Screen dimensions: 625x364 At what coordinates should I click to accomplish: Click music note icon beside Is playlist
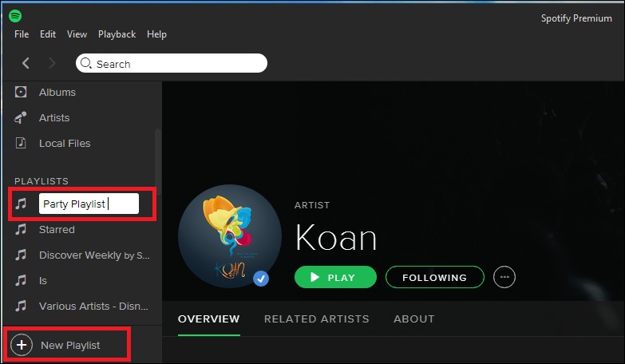(x=21, y=280)
